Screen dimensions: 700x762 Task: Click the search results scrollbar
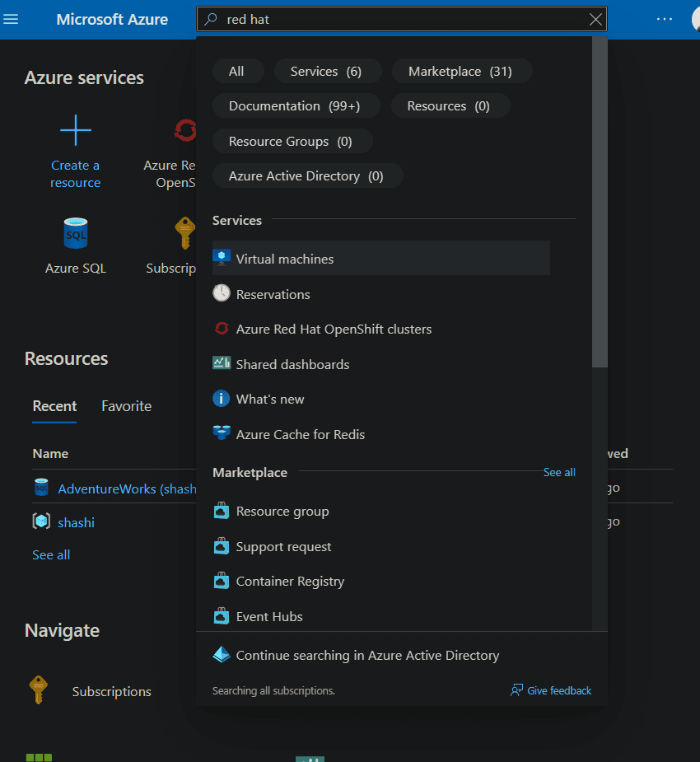click(600, 206)
